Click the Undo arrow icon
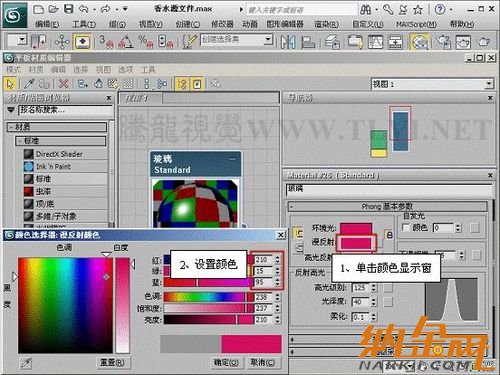The width and height of the screenshot is (500, 375). tap(84, 9)
